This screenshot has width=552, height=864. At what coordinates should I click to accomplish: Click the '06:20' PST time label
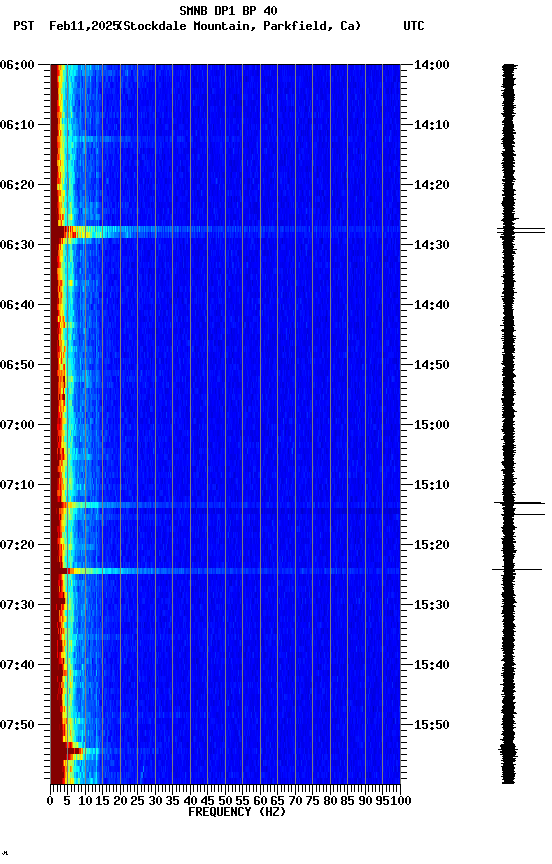(x=17, y=185)
